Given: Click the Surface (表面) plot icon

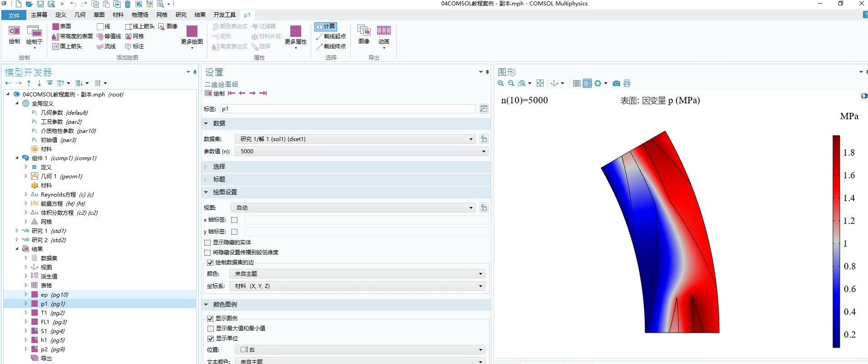Looking at the screenshot, I should tap(56, 26).
